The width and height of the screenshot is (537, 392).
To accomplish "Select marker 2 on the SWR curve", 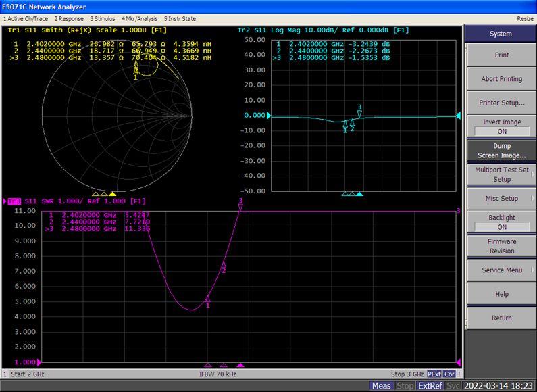I will pyautogui.click(x=224, y=267).
